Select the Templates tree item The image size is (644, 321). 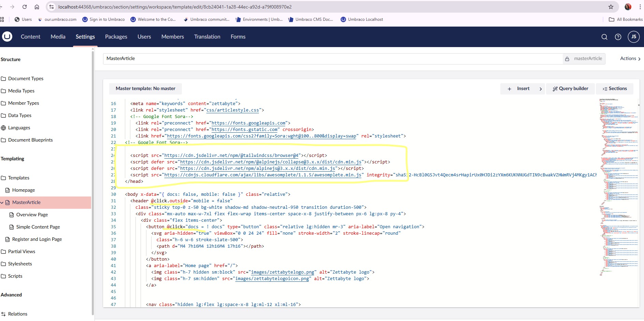(x=19, y=178)
